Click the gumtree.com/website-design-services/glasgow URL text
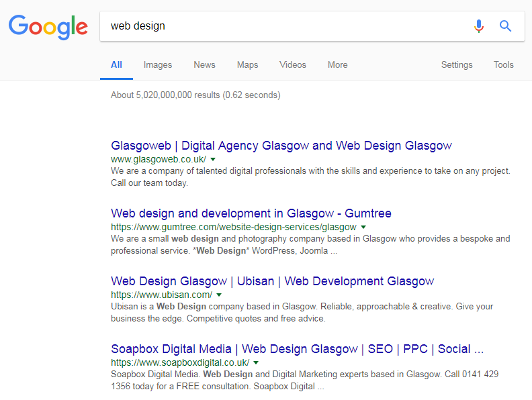This screenshot has height=400, width=532. click(234, 227)
